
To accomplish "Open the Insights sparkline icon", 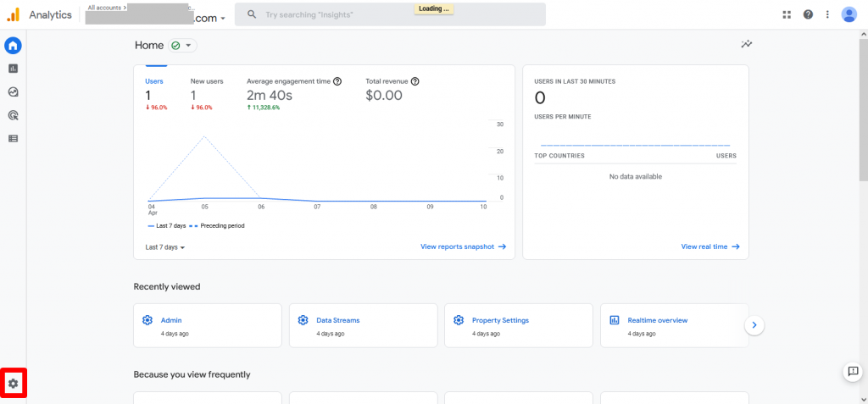I will (747, 44).
